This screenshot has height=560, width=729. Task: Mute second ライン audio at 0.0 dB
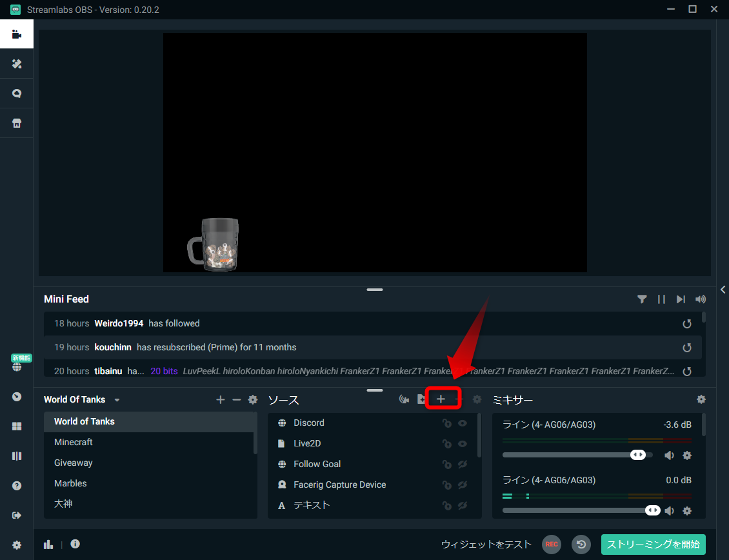pyautogui.click(x=669, y=511)
